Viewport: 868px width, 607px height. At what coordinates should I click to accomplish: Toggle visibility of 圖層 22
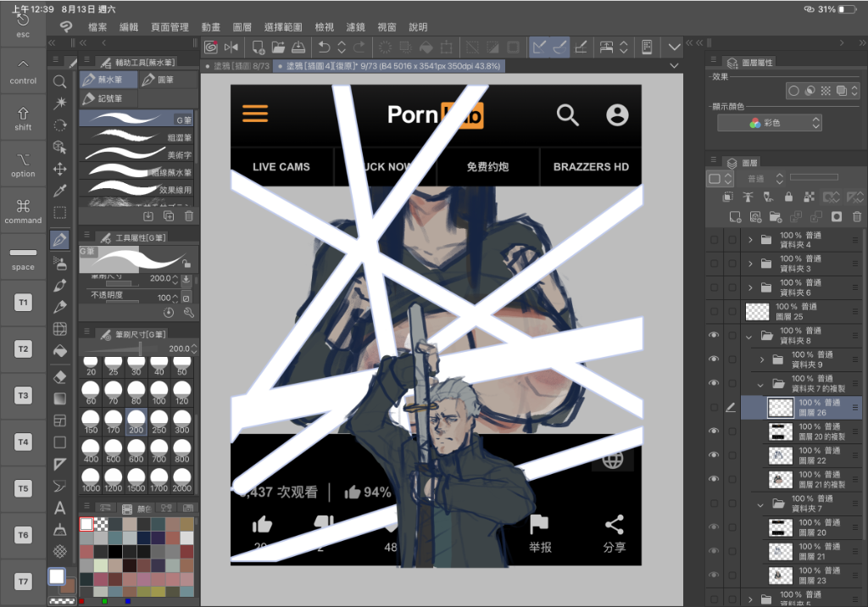click(x=714, y=454)
